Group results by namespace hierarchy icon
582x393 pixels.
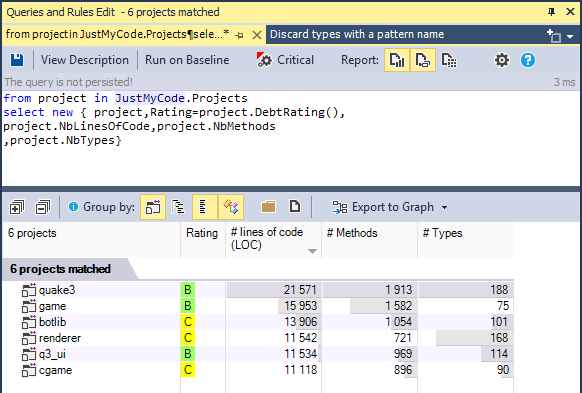[178, 207]
